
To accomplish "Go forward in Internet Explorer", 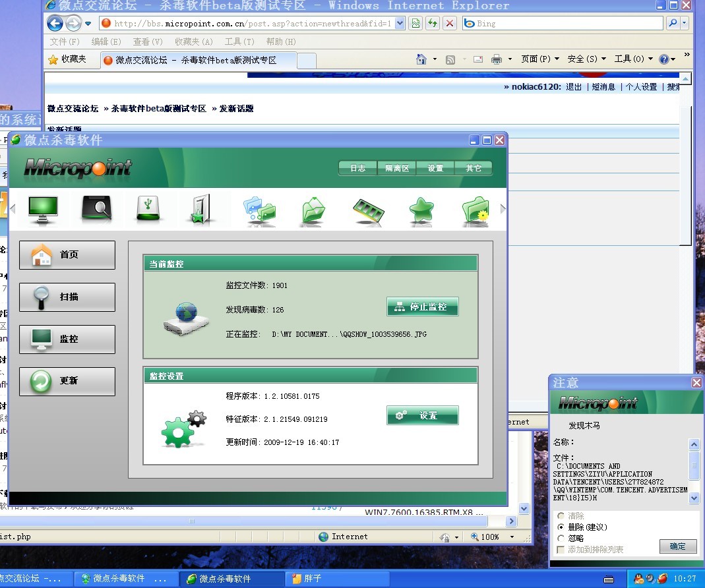I will point(73,23).
